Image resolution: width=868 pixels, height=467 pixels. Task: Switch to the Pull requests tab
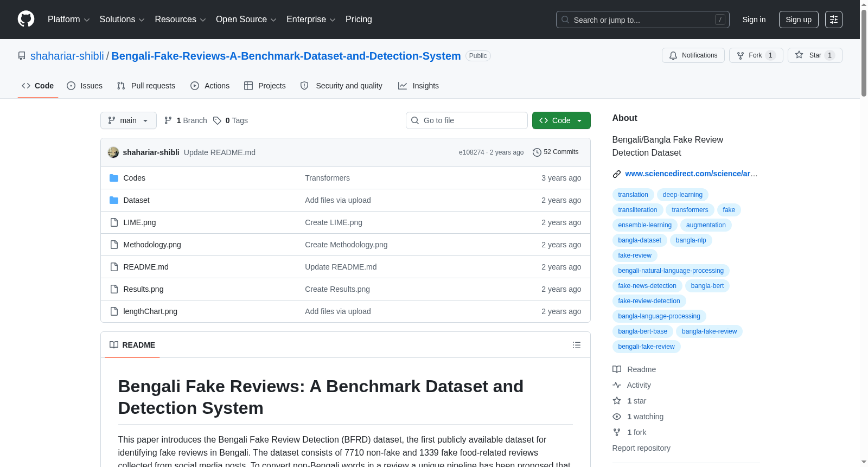point(146,86)
